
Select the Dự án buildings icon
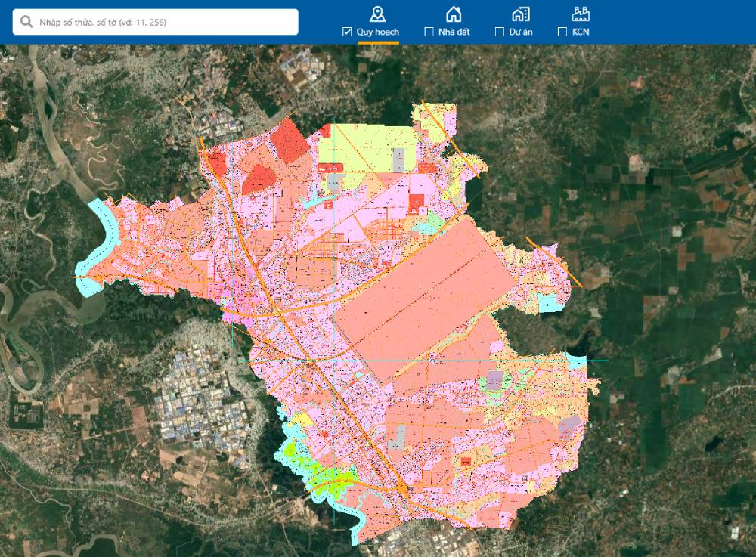pyautogui.click(x=520, y=14)
